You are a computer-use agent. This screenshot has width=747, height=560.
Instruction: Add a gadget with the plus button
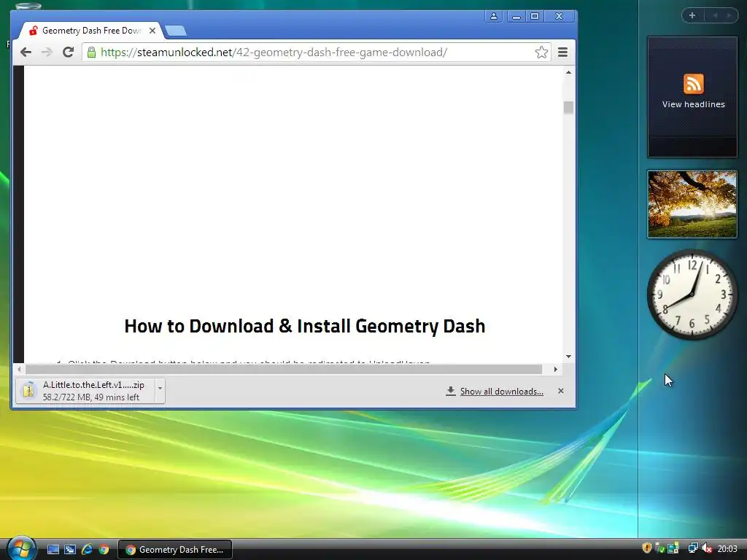click(x=692, y=15)
